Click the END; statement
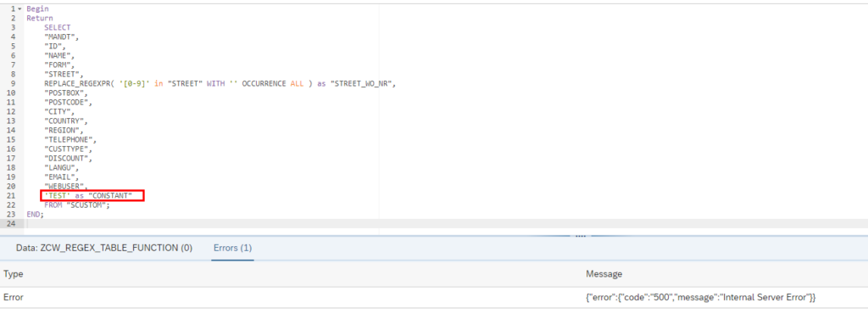 [35, 214]
